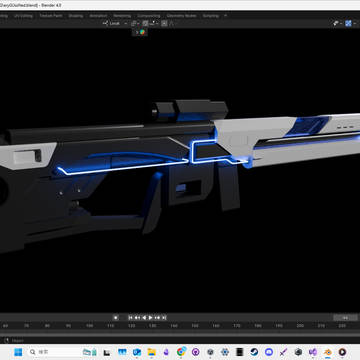Open the Visual Studio icon in the taskbar
Viewport: 360px width, 360px height.
tap(313, 352)
